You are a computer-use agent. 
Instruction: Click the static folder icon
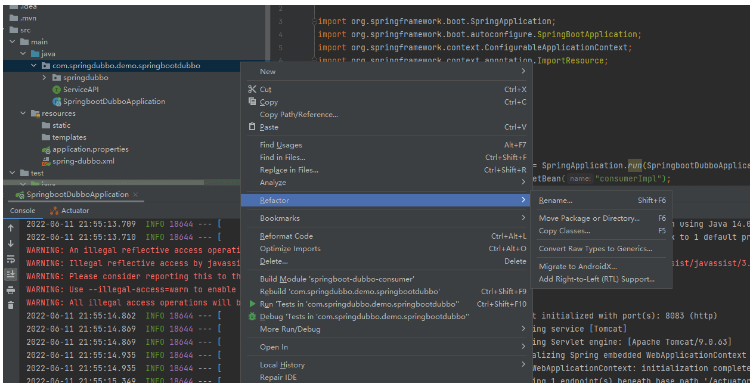tap(46, 126)
